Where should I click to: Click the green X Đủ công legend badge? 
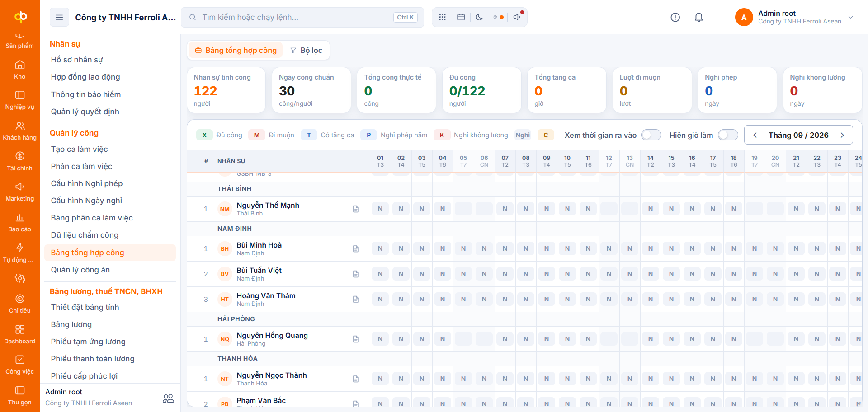(204, 135)
